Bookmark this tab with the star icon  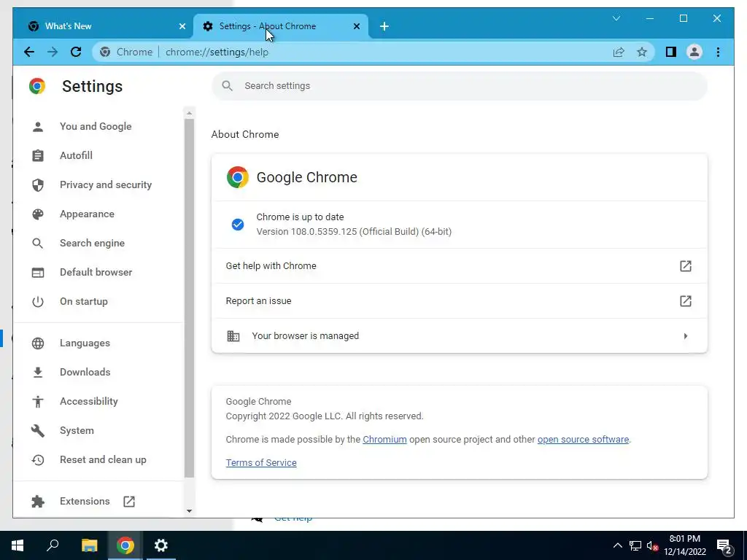click(642, 52)
